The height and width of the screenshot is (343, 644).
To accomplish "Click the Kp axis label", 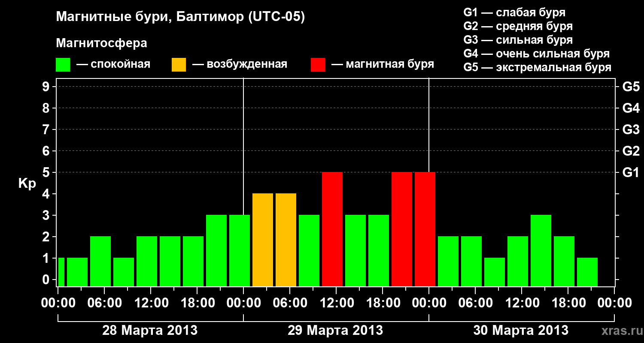I will (x=27, y=183).
